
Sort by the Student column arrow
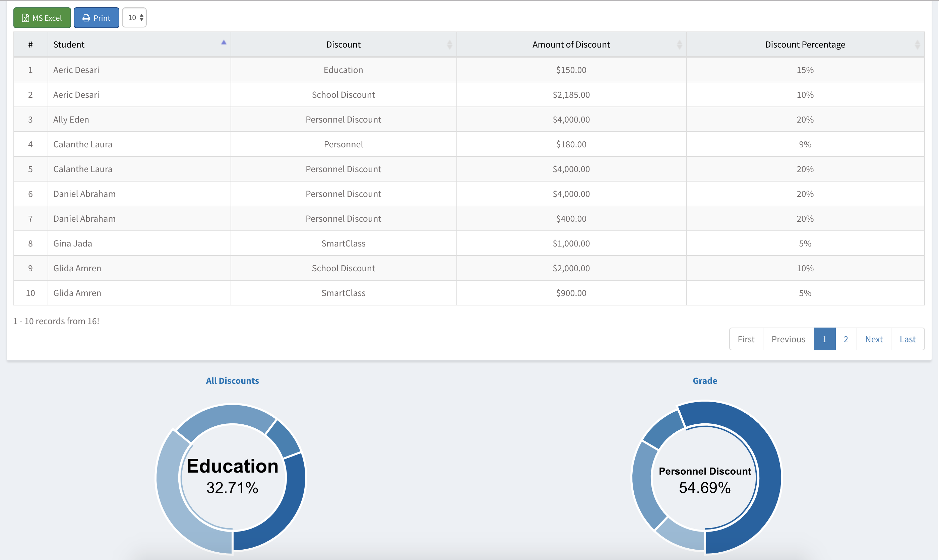[x=224, y=43]
